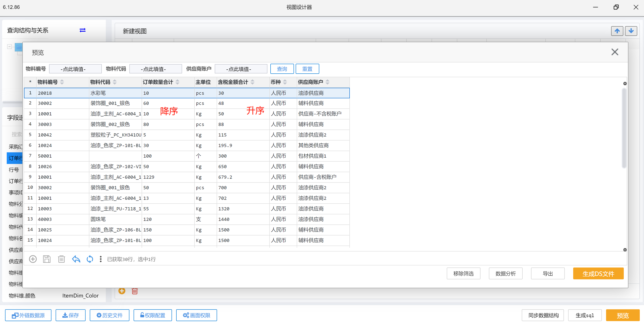Click the cell 油漆_主剂_PU-7118_1
Screen dimensions: 644x323
pos(116,209)
